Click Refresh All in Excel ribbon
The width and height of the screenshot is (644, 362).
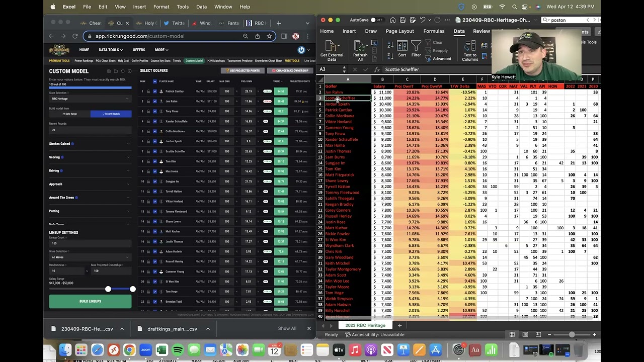[x=360, y=50]
